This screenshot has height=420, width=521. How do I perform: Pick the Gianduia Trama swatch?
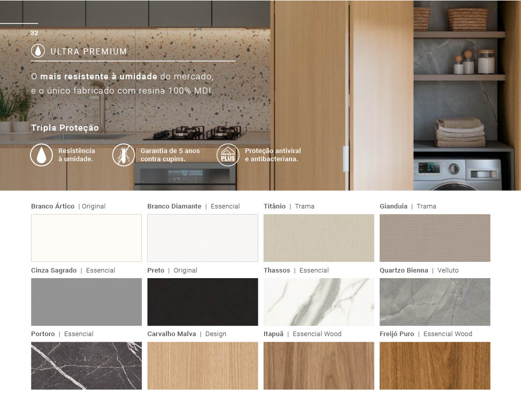435,238
